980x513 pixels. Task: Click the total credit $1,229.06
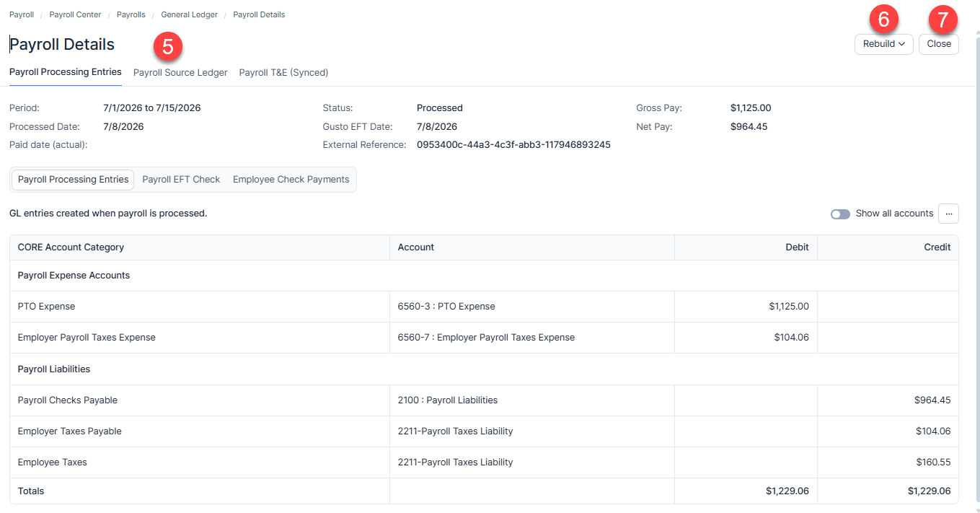pos(929,491)
